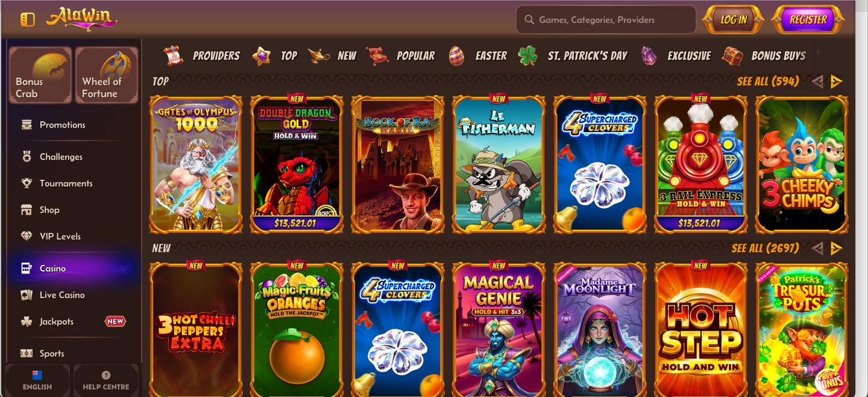Show next games in the Top row
This screenshot has height=397, width=868.
pos(836,81)
